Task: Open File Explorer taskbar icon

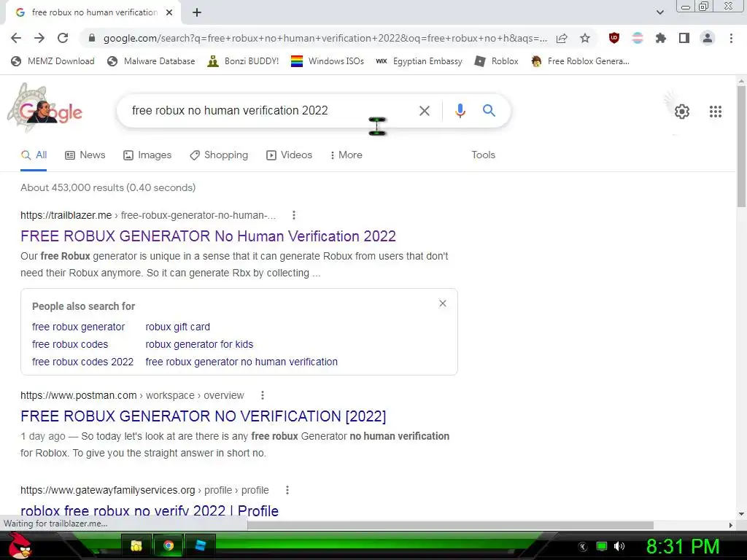Action: [136, 545]
